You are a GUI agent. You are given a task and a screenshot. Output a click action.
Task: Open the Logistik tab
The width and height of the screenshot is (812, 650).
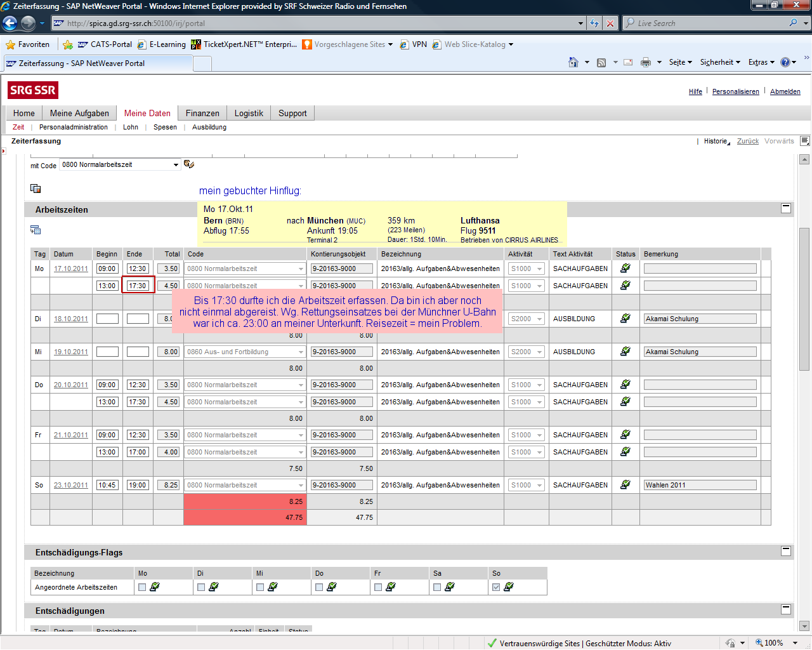click(249, 113)
